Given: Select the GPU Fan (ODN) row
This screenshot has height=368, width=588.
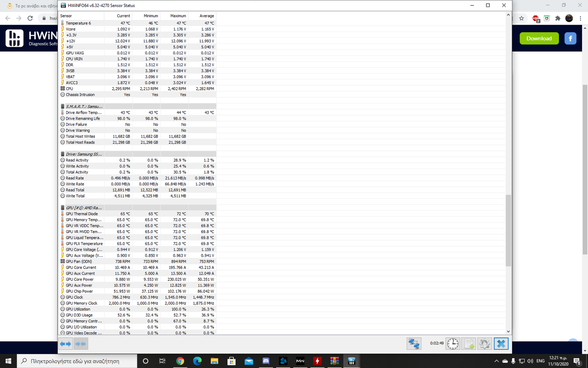Looking at the screenshot, I should [x=137, y=261].
